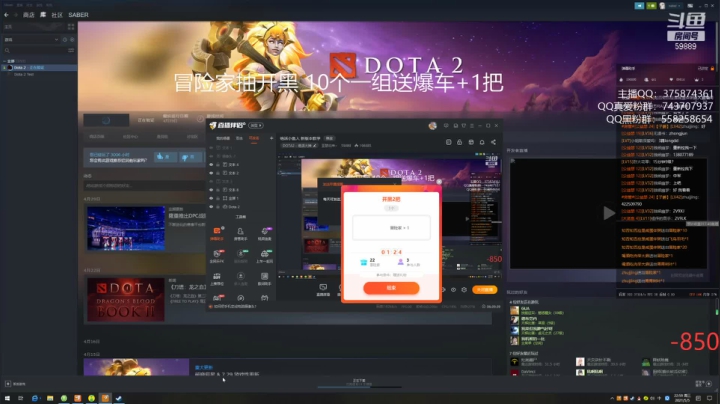Toggle visibility of 文本6 layer

point(211,190)
